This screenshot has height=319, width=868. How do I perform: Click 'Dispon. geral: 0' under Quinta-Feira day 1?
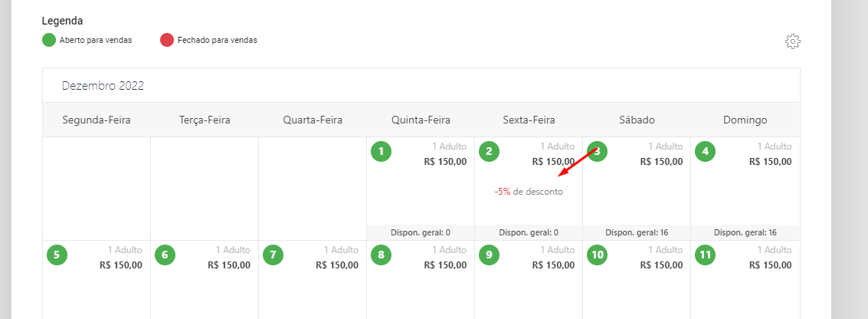point(421,232)
